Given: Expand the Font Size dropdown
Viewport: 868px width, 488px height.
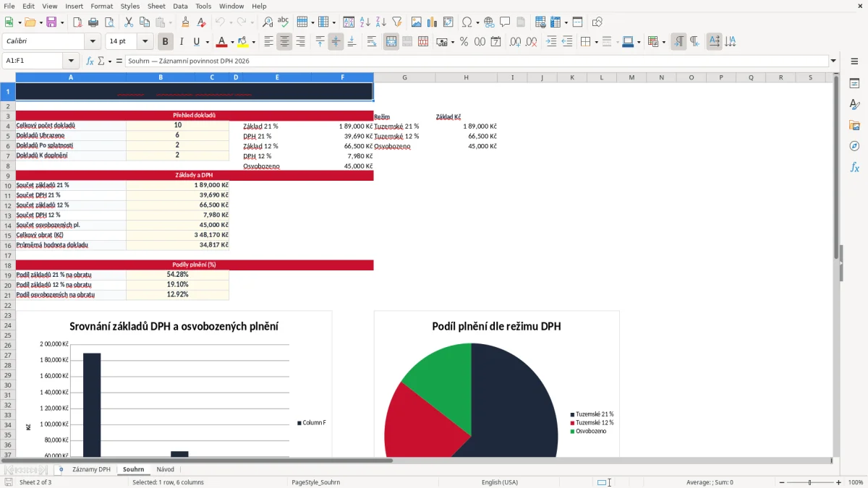Looking at the screenshot, I should pos(145,42).
